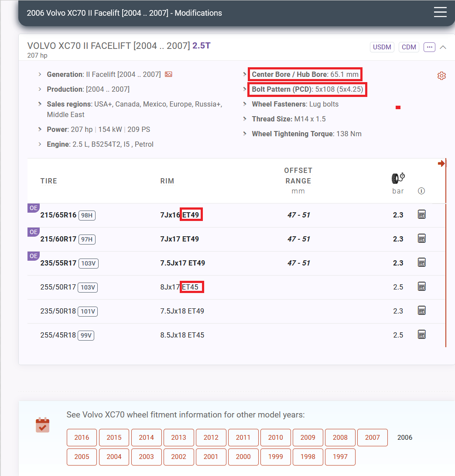Open calculator for 255/45R18 tire row
Screen dimensions: 455x476
point(421,335)
